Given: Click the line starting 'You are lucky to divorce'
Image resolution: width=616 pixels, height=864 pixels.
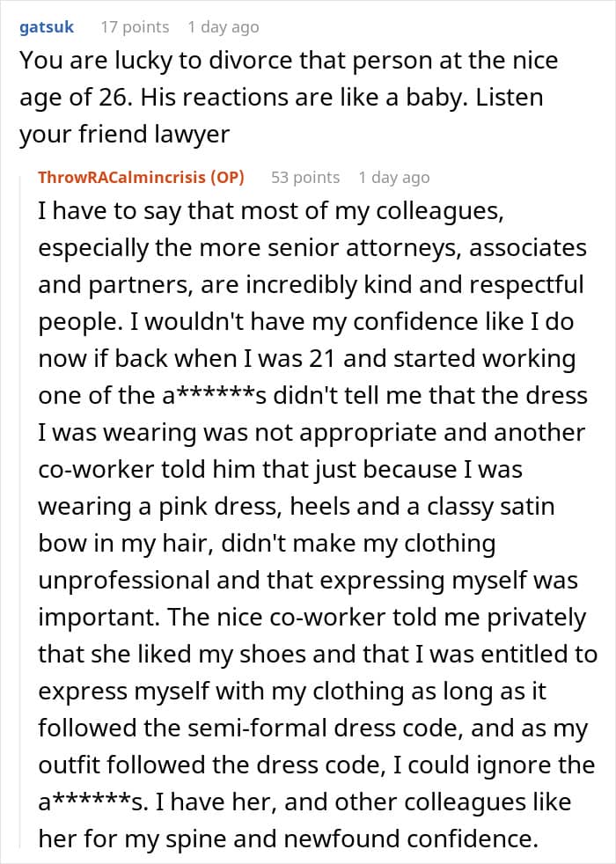Looking at the screenshot, I should [x=289, y=60].
